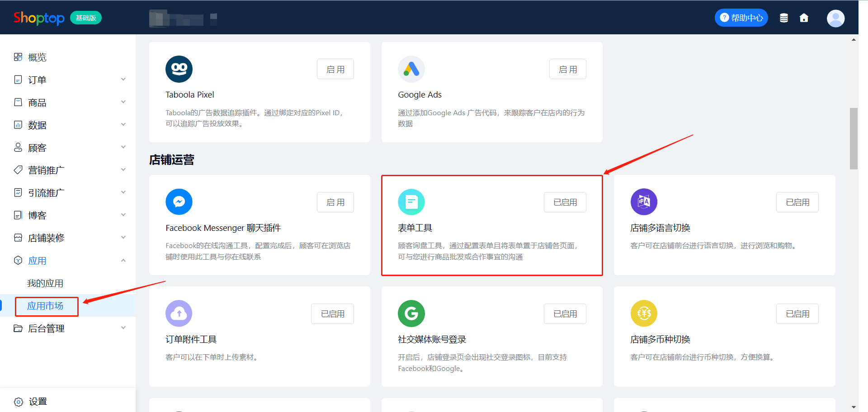
Task: Click the 店铺多币种切换 currency icon
Action: tap(644, 314)
